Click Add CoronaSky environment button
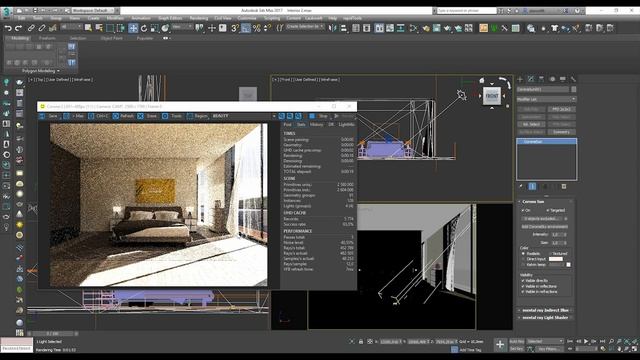This screenshot has height=360, width=640. [x=544, y=227]
